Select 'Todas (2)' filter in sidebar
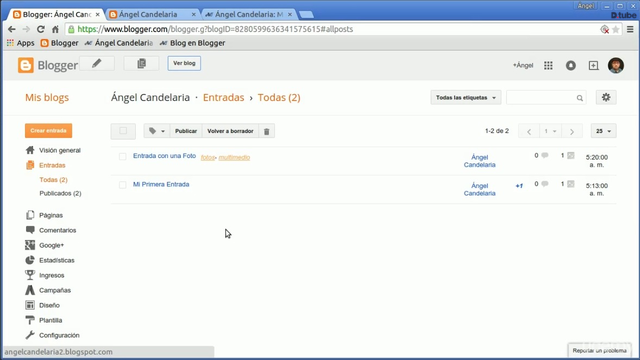Viewport: 640px width, 360px height. click(x=53, y=180)
